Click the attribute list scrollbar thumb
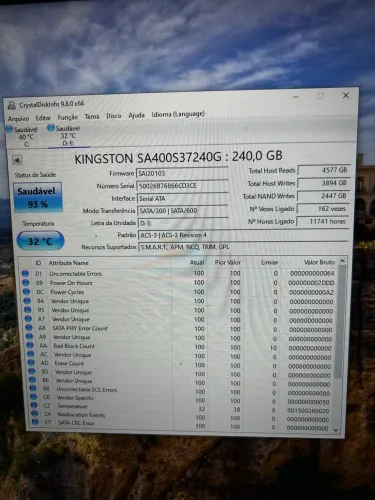 [x=339, y=322]
